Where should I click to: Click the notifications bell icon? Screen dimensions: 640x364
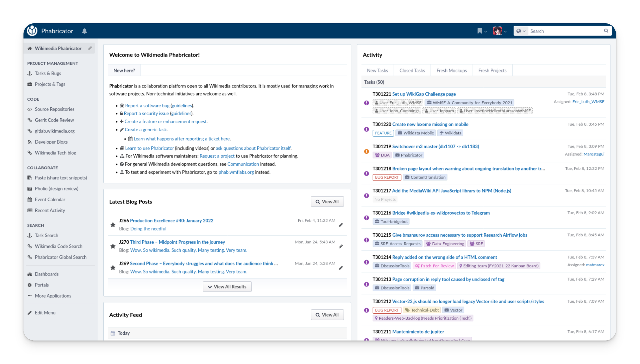coord(84,31)
